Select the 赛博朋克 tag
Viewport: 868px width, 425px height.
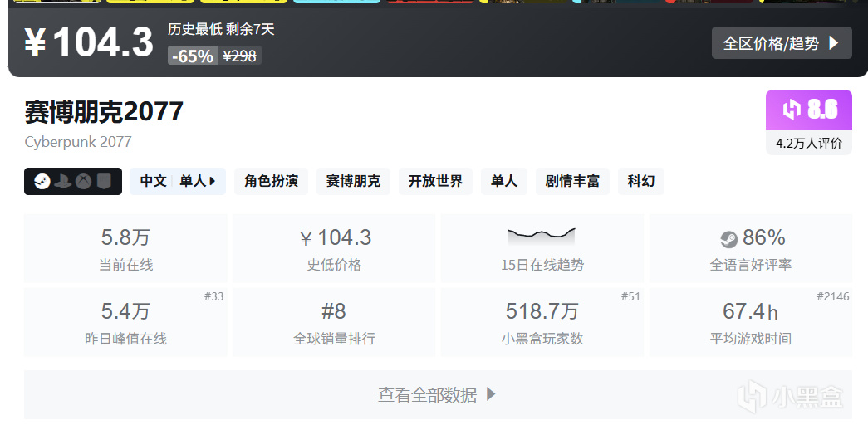pos(353,181)
